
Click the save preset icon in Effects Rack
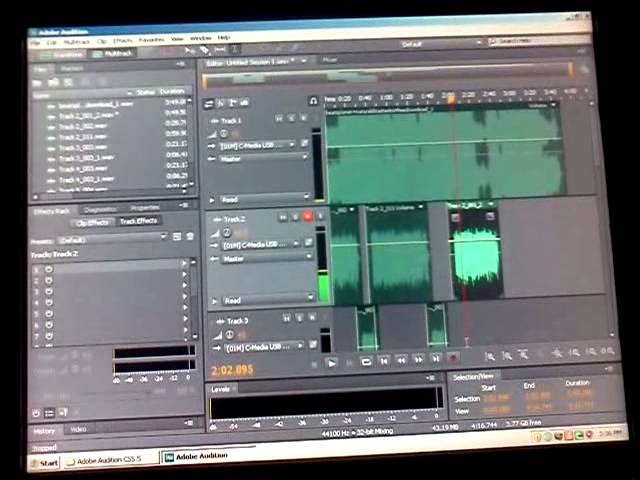pos(177,236)
